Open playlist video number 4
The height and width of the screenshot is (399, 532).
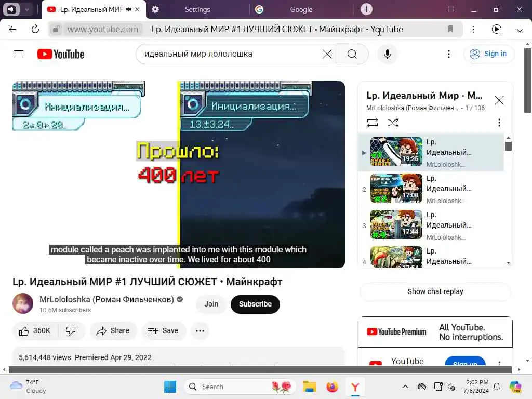431,256
